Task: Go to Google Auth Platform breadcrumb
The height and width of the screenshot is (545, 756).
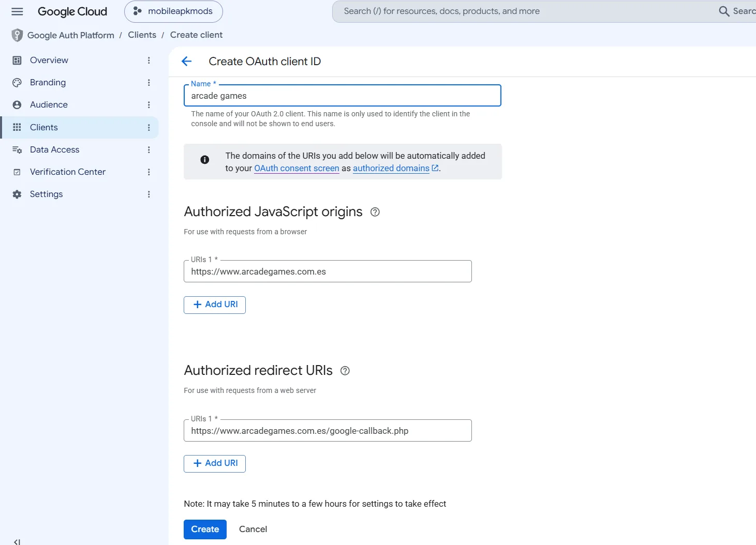Action: [71, 35]
